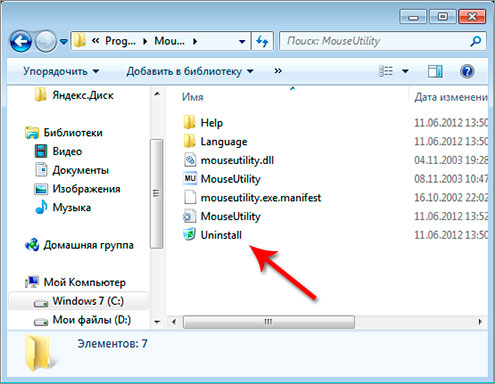The image size is (495, 384).
Task: Open the Упорядочить menu
Action: (x=61, y=71)
